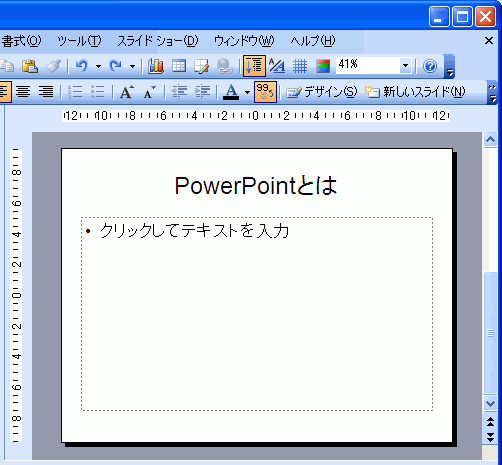This screenshot has height=465, width=502.
Task: Open the ウィンドウ(W) menu
Action: pos(244,41)
